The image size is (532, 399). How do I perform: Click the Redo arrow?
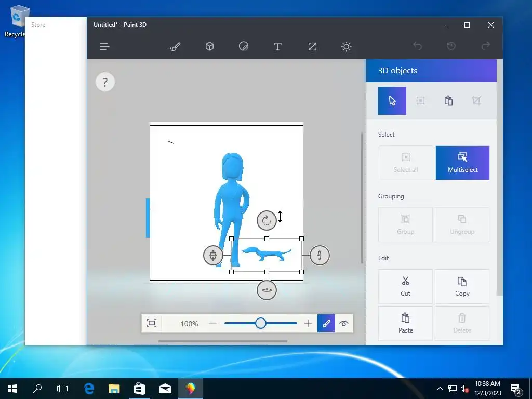click(x=486, y=46)
